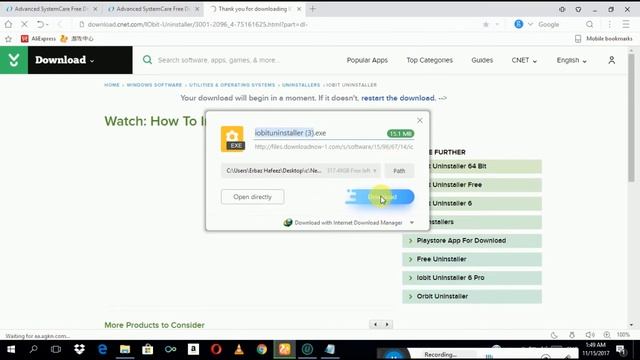Click the Open directly button
Screen dimensions: 640x360
pos(252,197)
